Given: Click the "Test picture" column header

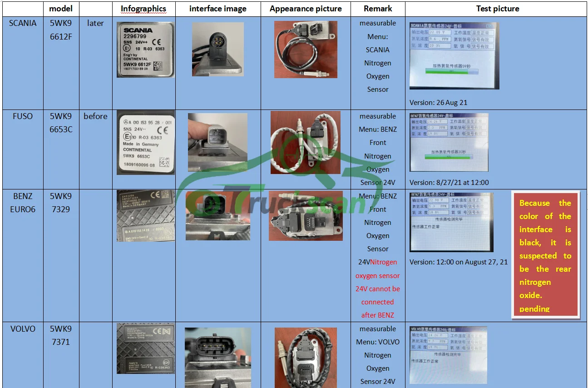Looking at the screenshot, I should [x=498, y=9].
